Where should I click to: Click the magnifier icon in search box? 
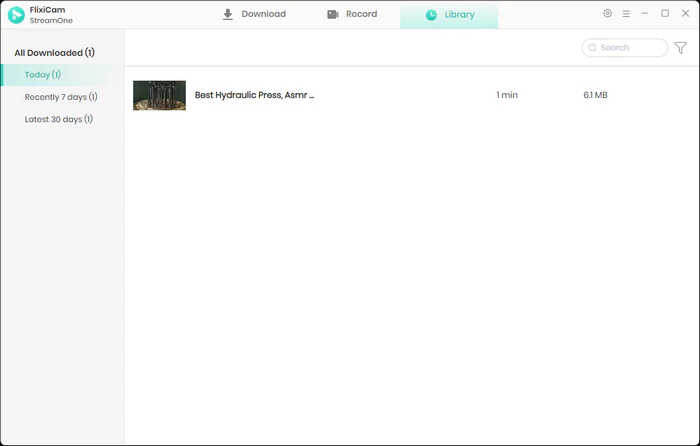coord(592,47)
